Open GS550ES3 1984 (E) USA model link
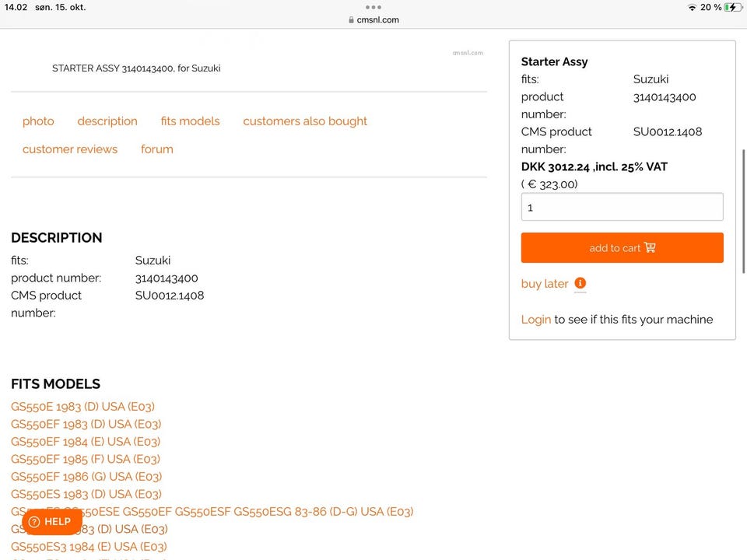Screen dimensions: 747x560 tap(89, 547)
